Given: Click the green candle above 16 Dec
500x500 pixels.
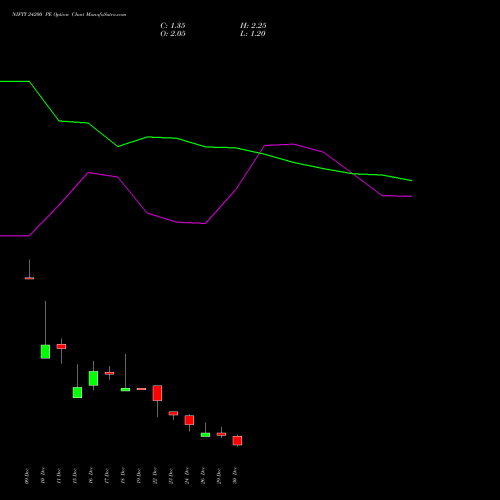Looking at the screenshot, I should (x=93, y=378).
